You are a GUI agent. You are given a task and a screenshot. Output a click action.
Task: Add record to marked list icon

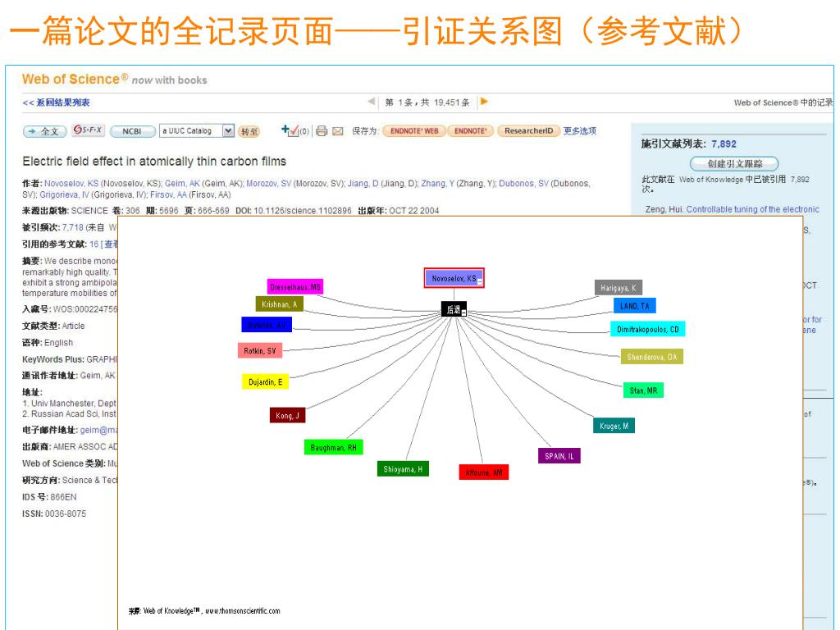pos(290,130)
